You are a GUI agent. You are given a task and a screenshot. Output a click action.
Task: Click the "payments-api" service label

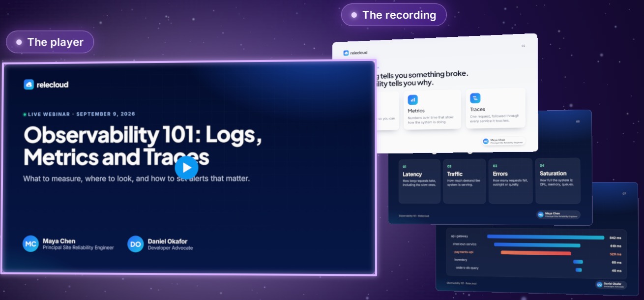pyautogui.click(x=464, y=252)
